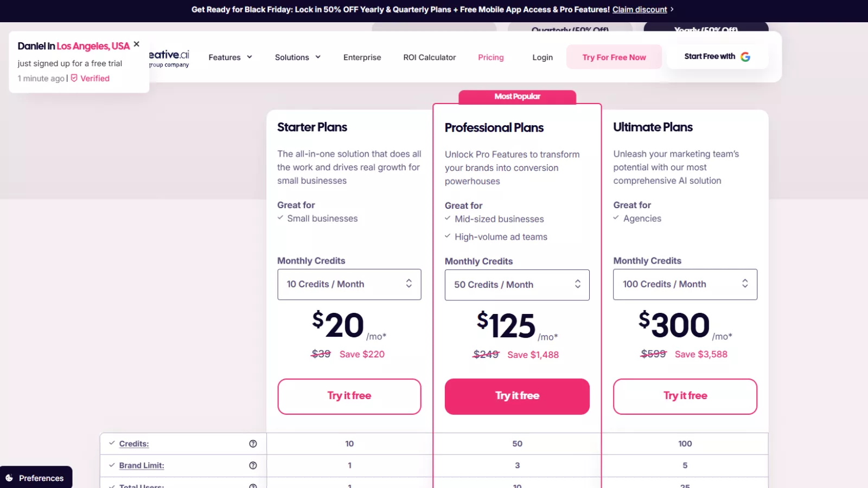The image size is (868, 488).
Task: Switch billing to Quarterly (50% Off)
Action: point(571,30)
